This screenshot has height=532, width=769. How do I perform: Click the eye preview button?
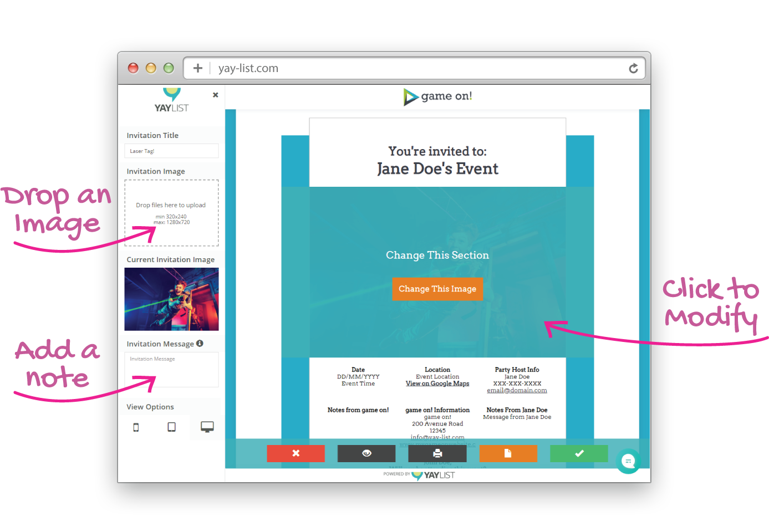click(366, 453)
